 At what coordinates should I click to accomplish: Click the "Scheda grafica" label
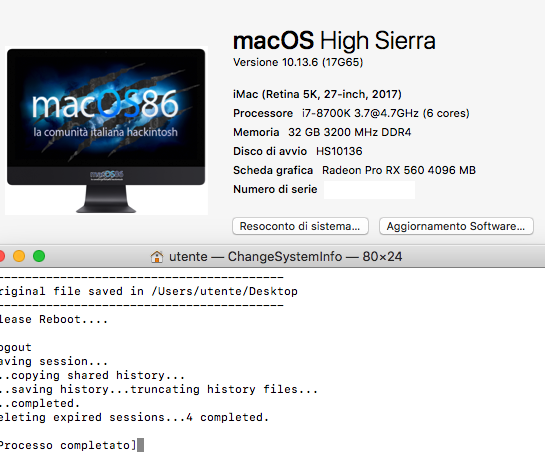coord(273,170)
